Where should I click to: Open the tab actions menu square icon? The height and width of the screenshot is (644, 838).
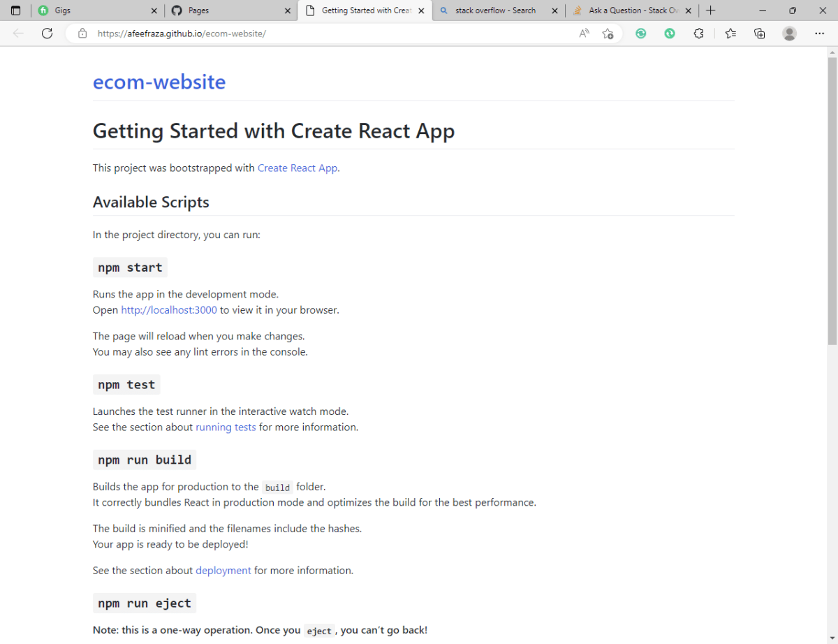tap(15, 10)
